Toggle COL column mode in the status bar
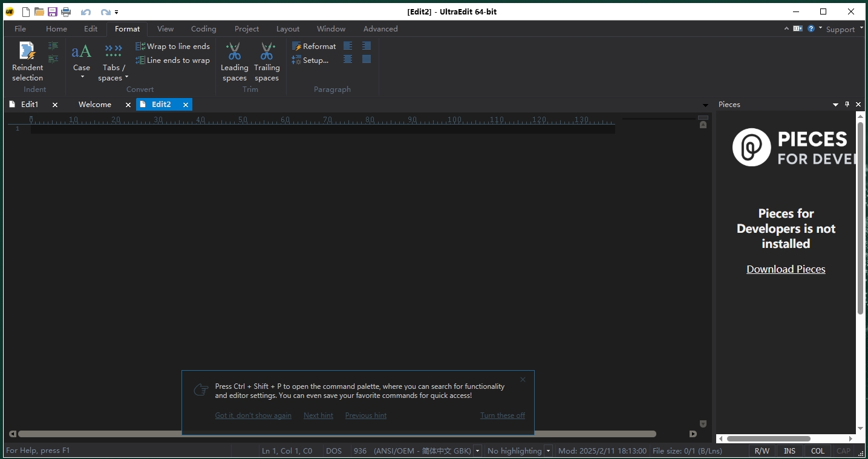 [818, 451]
